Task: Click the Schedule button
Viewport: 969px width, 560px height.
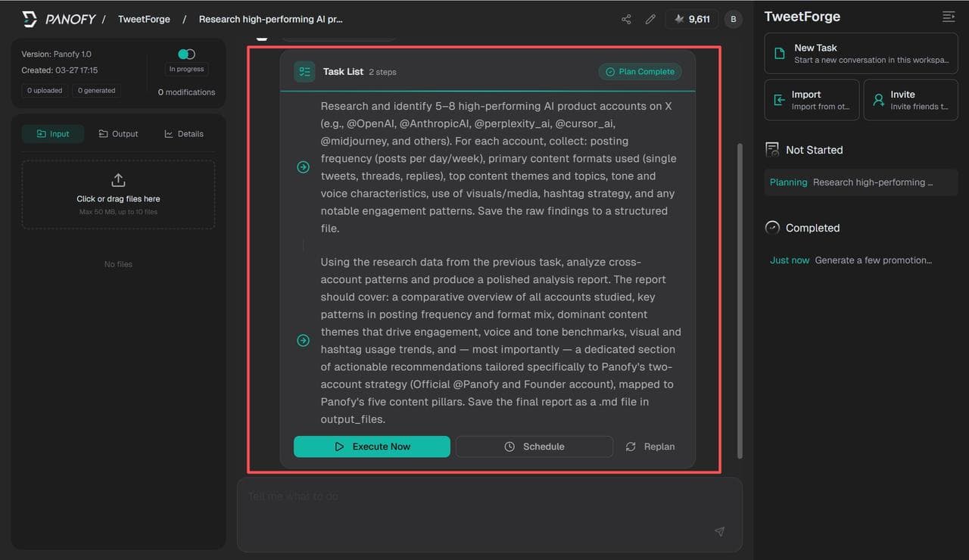Action: point(534,446)
